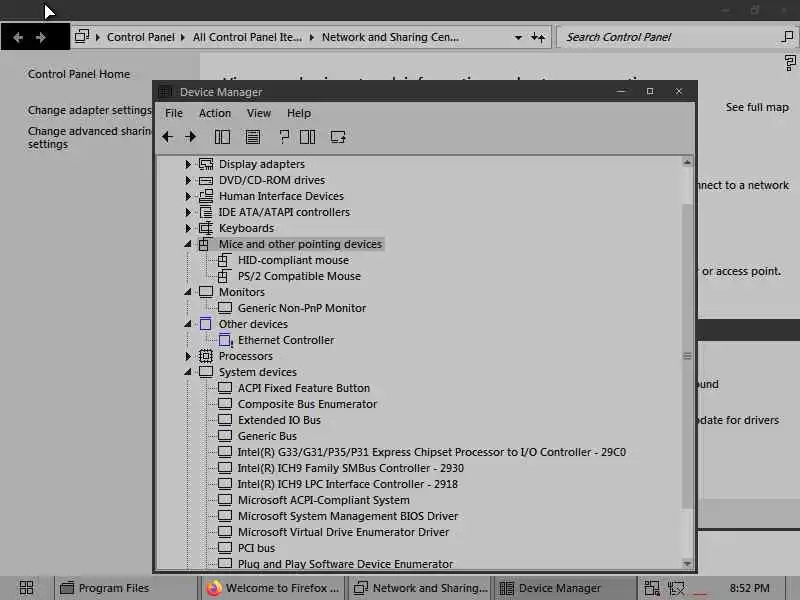The height and width of the screenshot is (600, 800).
Task: Open the Start menu button in taskbar
Action: 27,588
